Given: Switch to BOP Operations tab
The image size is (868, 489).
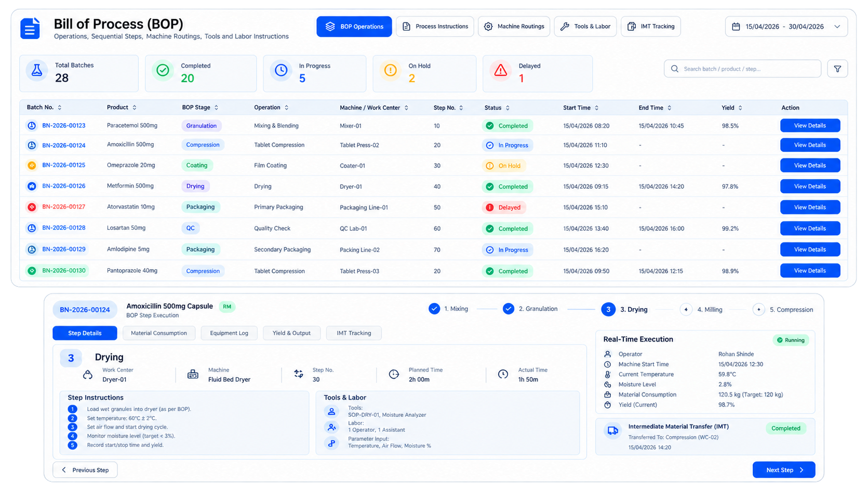Looking at the screenshot, I should pos(354,27).
